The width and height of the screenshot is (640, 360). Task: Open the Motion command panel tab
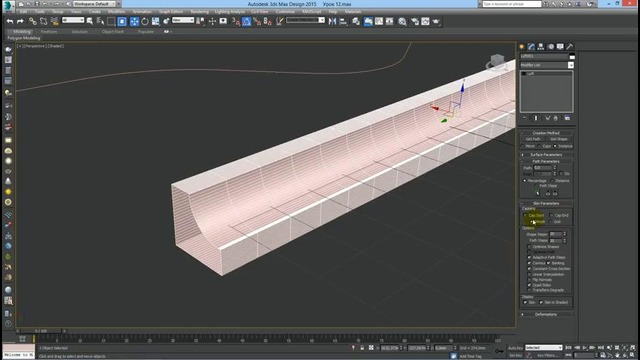(x=551, y=47)
